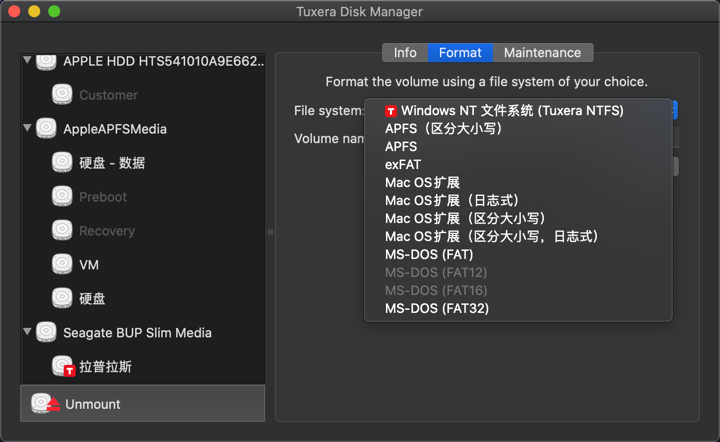Click the AppleAPFSMedia disk icon
This screenshot has height=442, width=720.
tap(46, 128)
